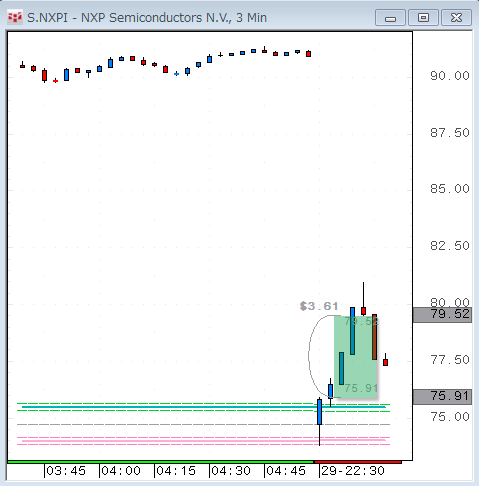Click the 85.00 price axis label
Viewport: 479px width, 486px height.
450,189
